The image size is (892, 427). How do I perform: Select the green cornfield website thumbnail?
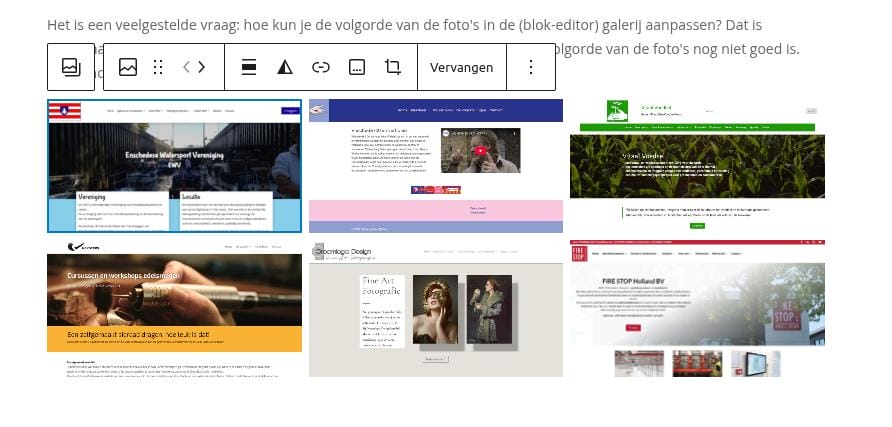697,166
